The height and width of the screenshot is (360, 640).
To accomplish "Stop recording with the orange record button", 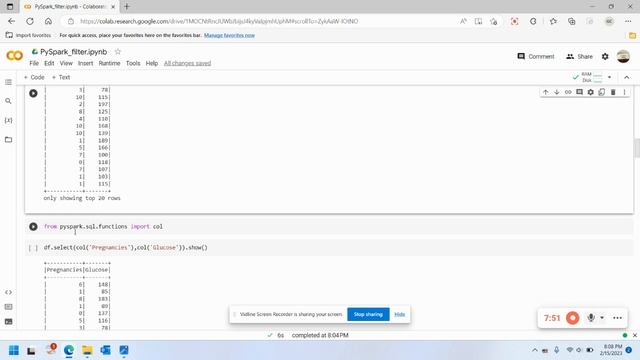I will coord(573,318).
